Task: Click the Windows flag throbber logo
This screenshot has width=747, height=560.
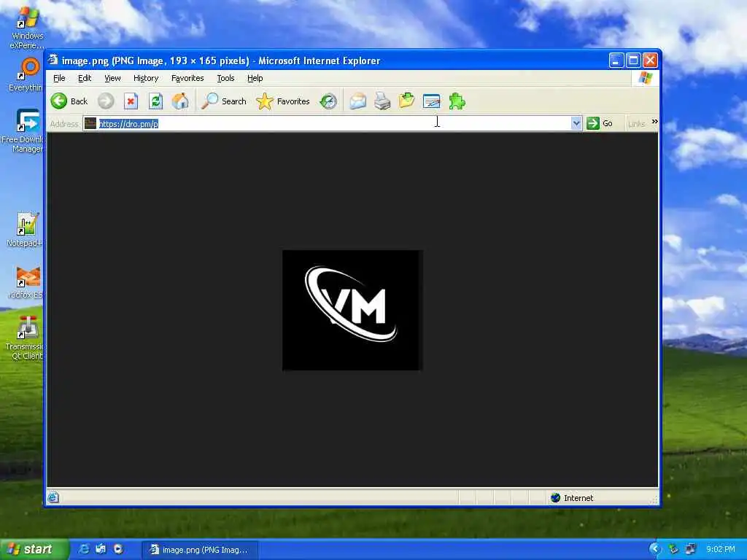Action: 646,77
